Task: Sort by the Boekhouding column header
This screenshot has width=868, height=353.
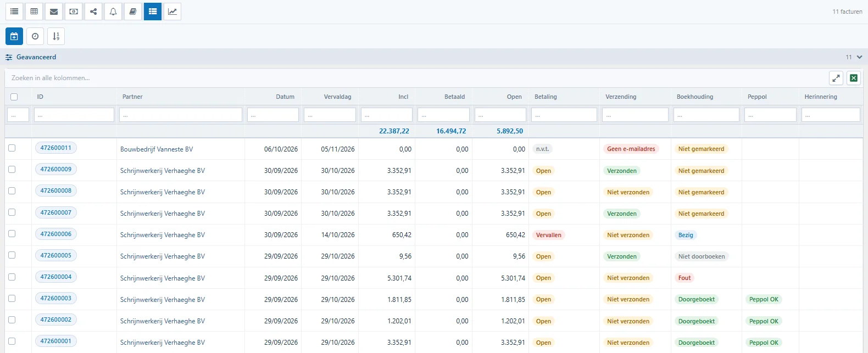Action: [x=695, y=97]
